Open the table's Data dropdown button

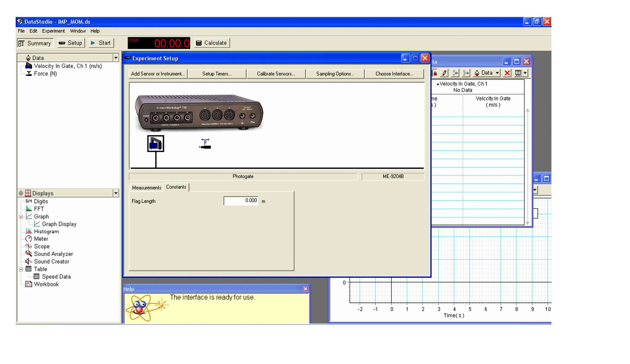pyautogui.click(x=487, y=73)
